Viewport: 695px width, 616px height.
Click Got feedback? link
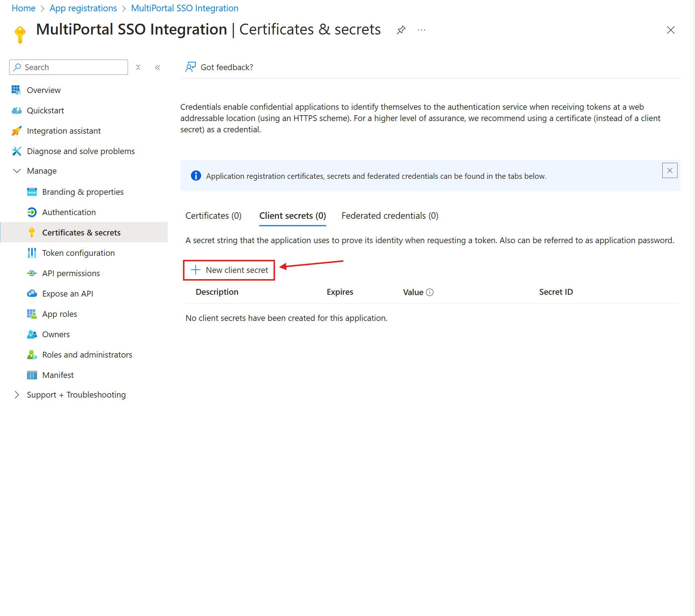(227, 67)
